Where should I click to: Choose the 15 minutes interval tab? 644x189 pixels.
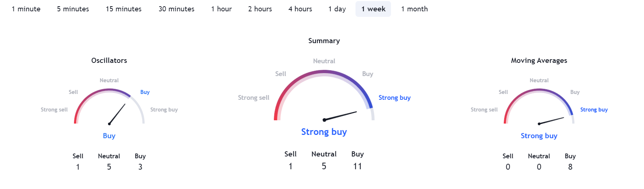123,9
